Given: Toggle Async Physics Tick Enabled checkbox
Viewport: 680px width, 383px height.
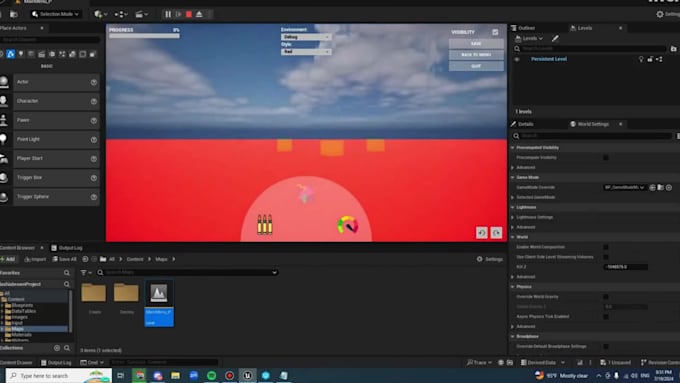Looking at the screenshot, I should 606,317.
